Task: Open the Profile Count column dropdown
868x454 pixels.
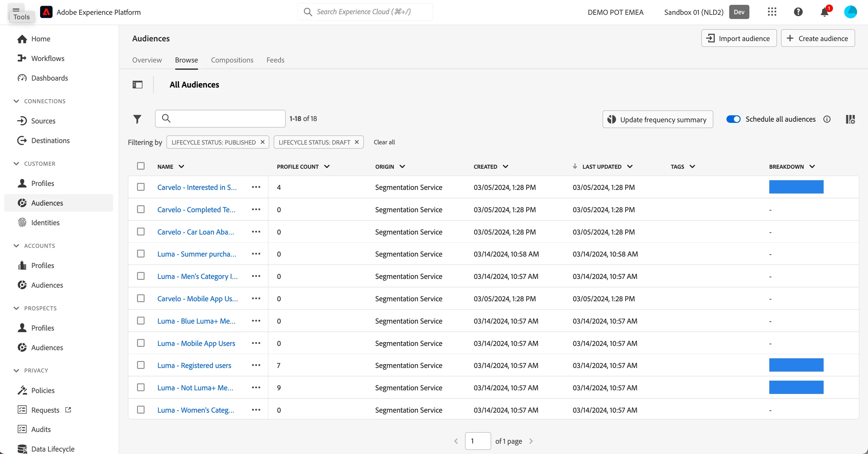Action: point(327,167)
